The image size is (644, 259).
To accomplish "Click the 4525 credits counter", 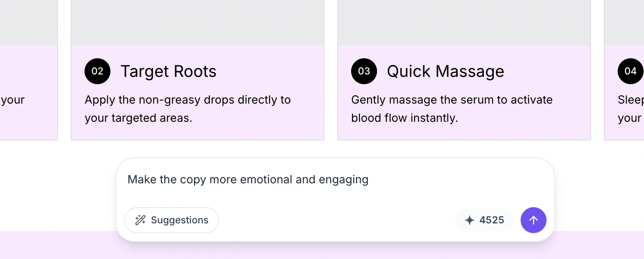I will [491, 220].
